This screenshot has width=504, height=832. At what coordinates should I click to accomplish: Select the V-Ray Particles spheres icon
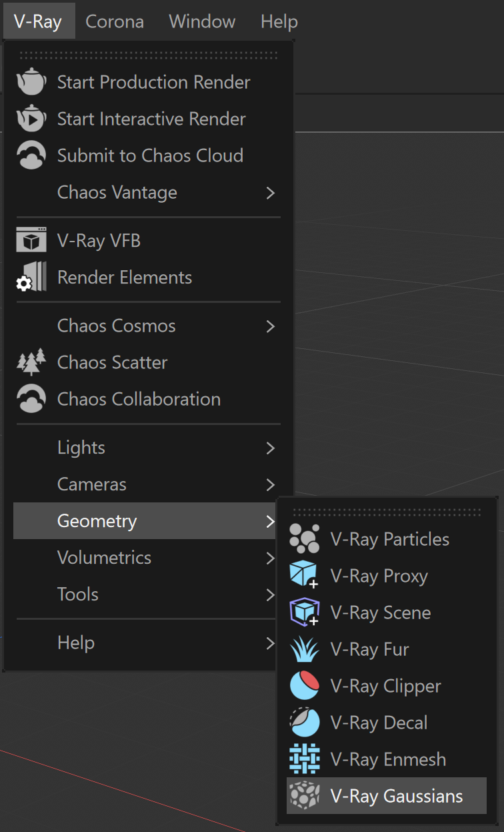click(305, 539)
